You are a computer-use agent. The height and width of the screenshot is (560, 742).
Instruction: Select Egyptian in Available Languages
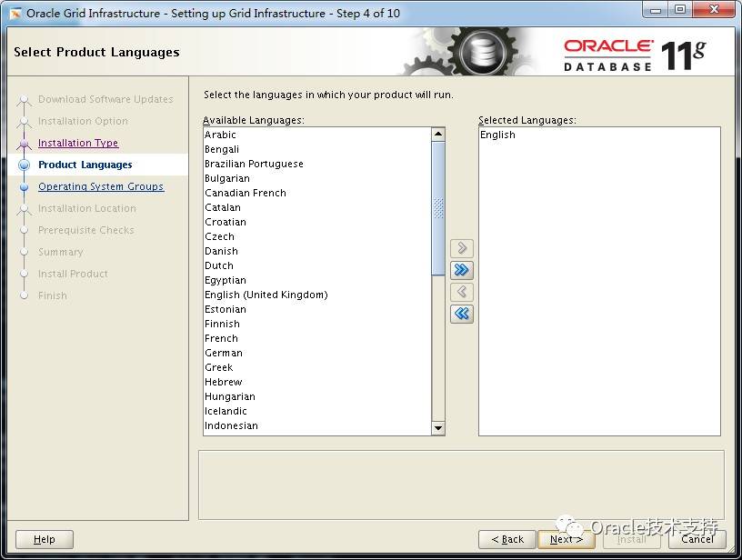[317, 280]
